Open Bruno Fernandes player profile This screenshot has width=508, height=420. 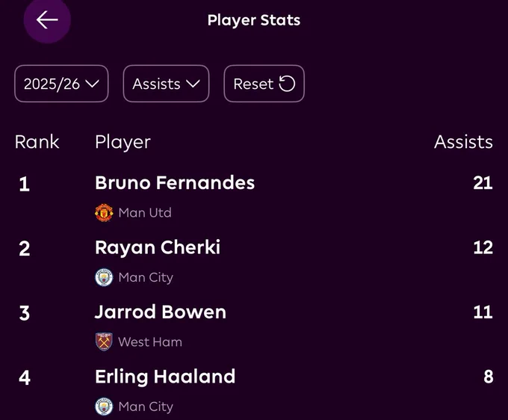(x=175, y=182)
